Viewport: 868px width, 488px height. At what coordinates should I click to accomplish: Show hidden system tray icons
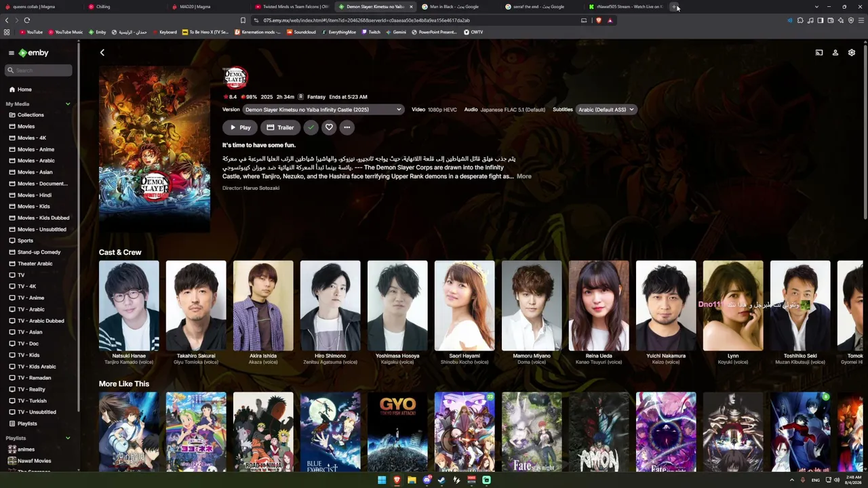coord(791,480)
